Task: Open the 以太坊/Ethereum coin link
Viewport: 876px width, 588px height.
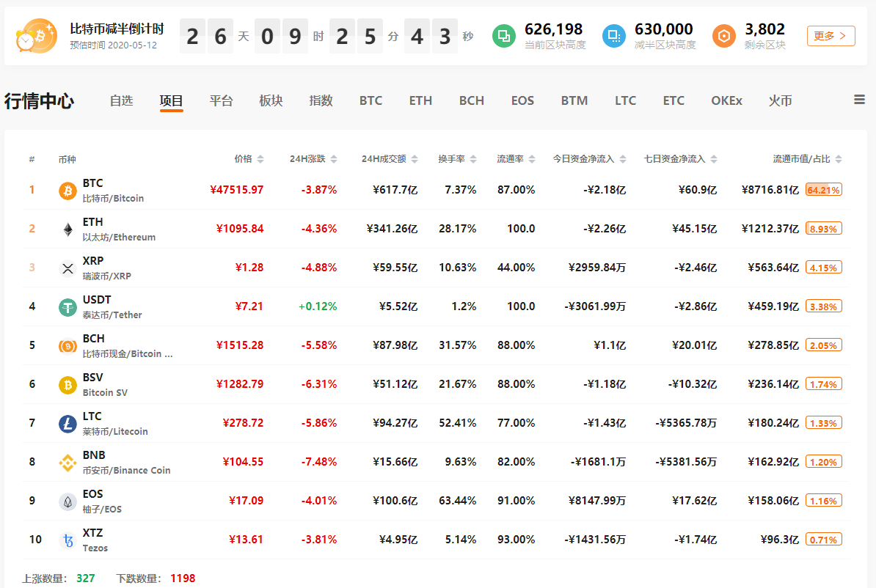Action: point(119,238)
